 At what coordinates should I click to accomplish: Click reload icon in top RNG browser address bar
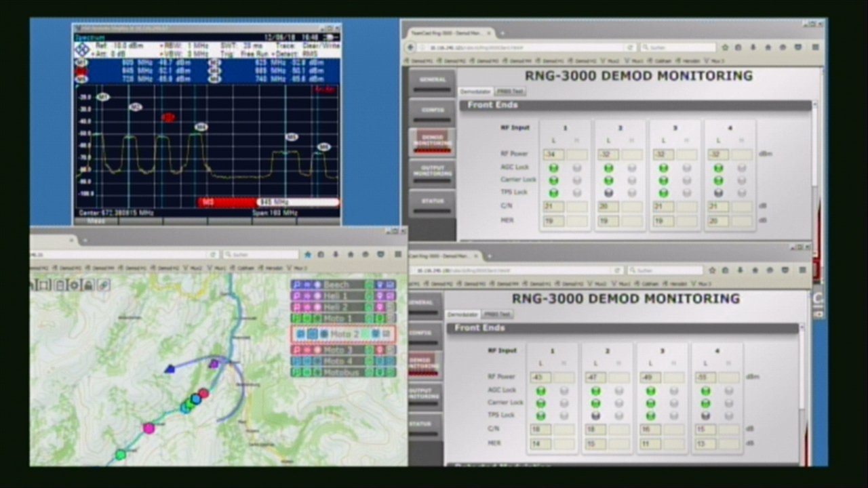[x=630, y=47]
